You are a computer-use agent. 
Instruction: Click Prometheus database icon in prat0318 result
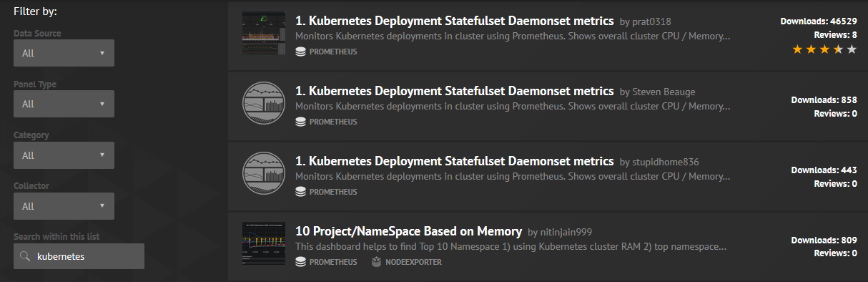click(x=300, y=52)
